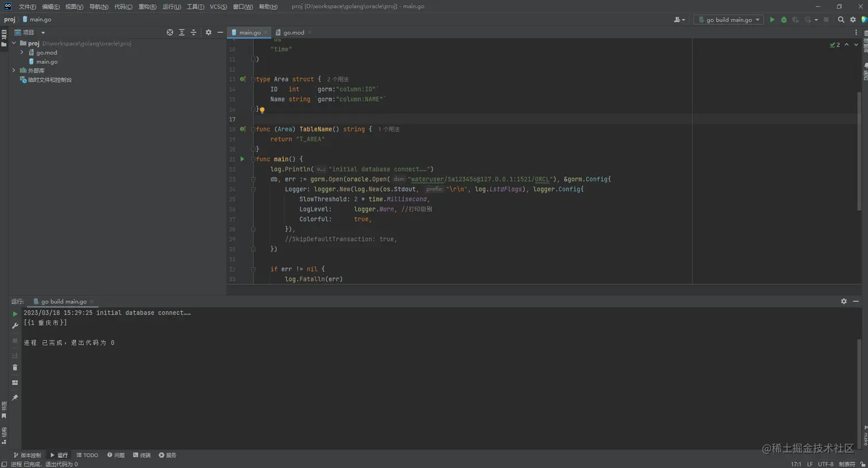Go to next highlighted problem arrow
This screenshot has width=868, height=468.
coord(856,45)
